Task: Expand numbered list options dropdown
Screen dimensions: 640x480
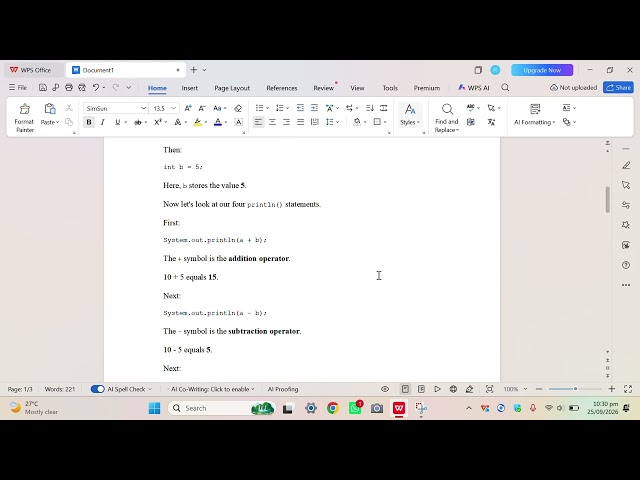Action: click(x=288, y=108)
